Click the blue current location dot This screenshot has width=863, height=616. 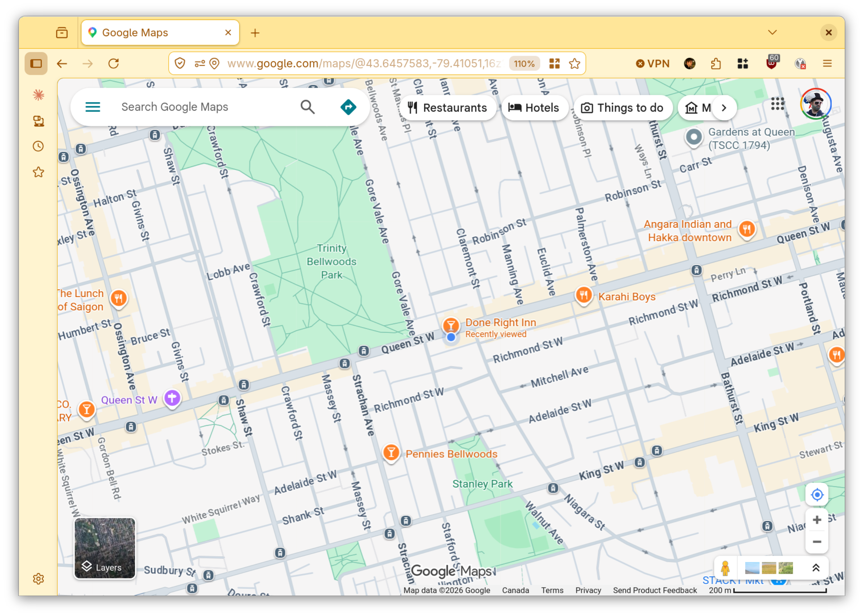451,337
